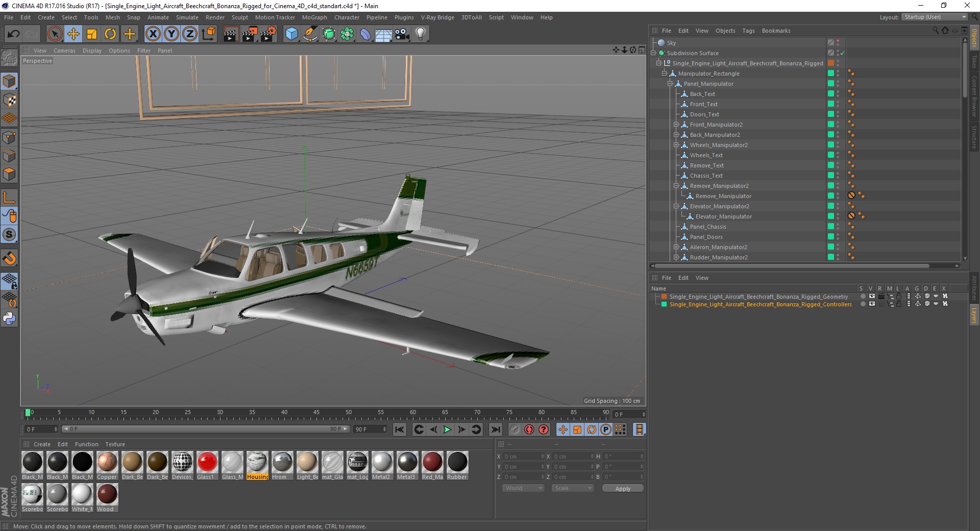Select the Move tool in top toolbar

[x=73, y=34]
